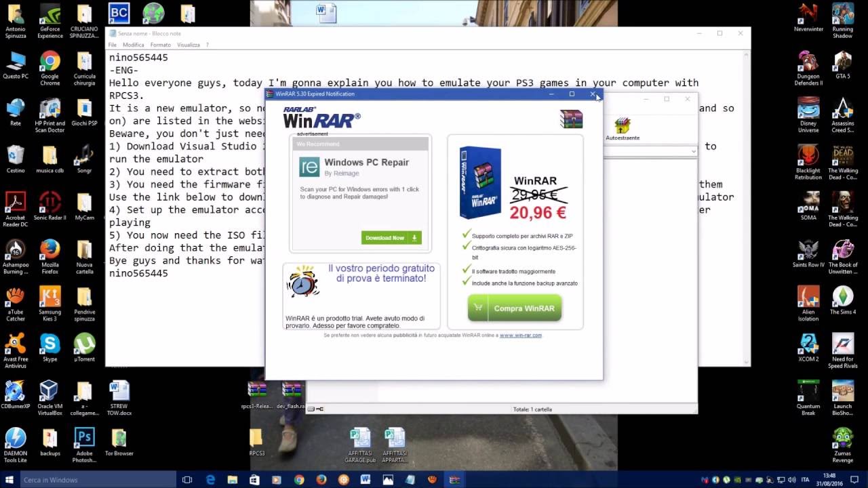Viewport: 868px width, 488px height.
Task: Open the XCOM 2 shortcut
Action: point(808,348)
